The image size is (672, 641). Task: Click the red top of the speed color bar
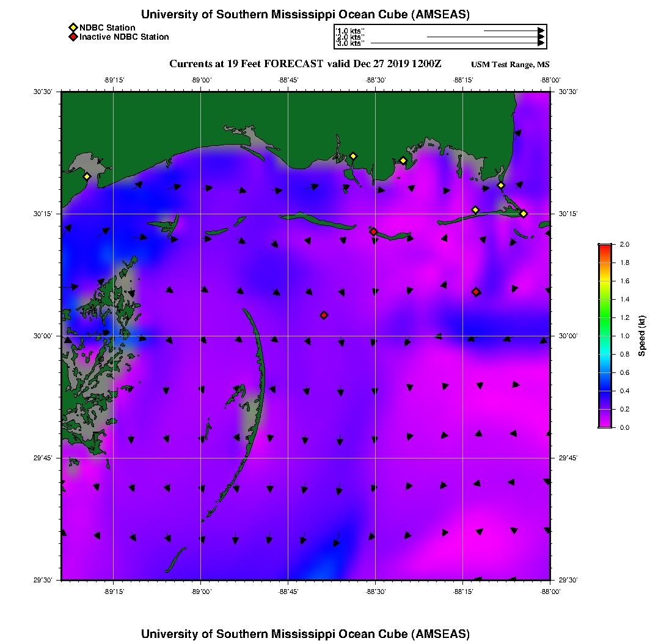point(605,247)
